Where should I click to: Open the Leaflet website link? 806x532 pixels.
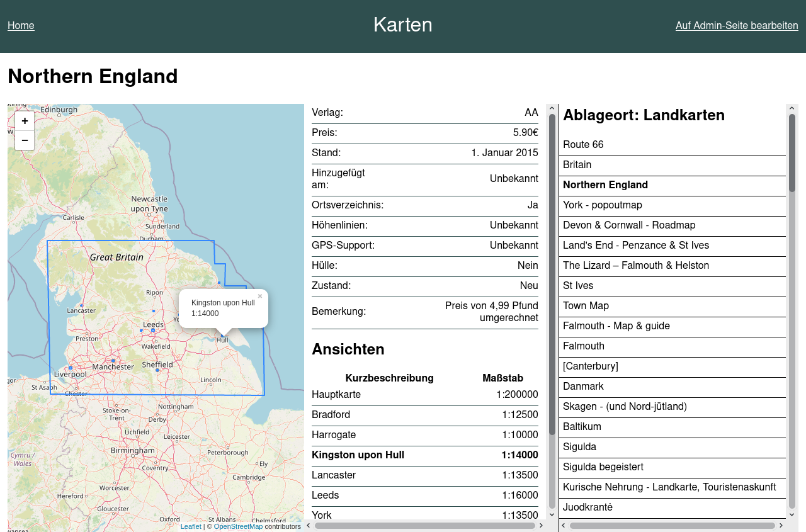[x=191, y=526]
